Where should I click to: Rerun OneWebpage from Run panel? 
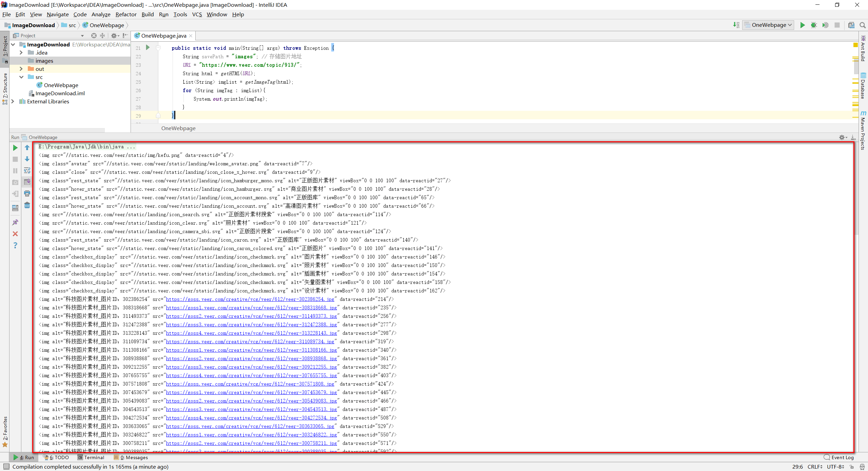[x=15, y=148]
